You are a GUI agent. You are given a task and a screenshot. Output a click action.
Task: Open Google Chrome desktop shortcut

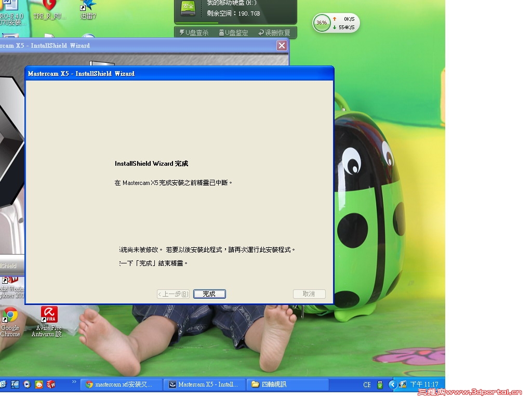tap(10, 322)
